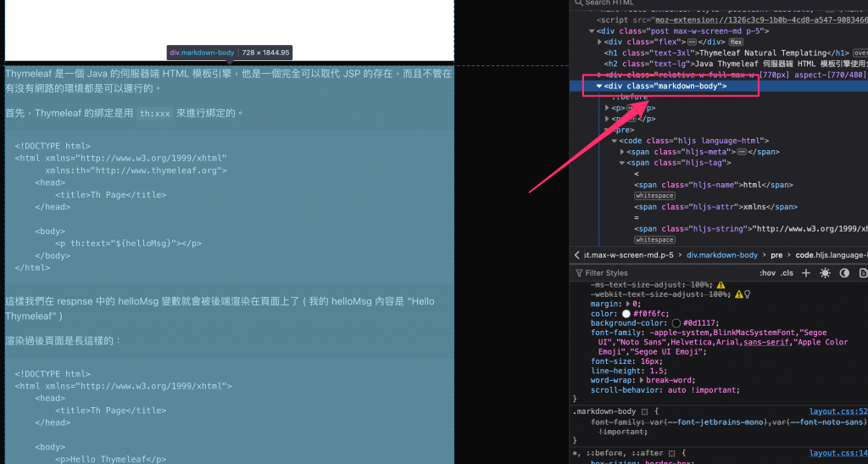Toggle the .cls class list panel
The image size is (868, 464).
pos(787,273)
